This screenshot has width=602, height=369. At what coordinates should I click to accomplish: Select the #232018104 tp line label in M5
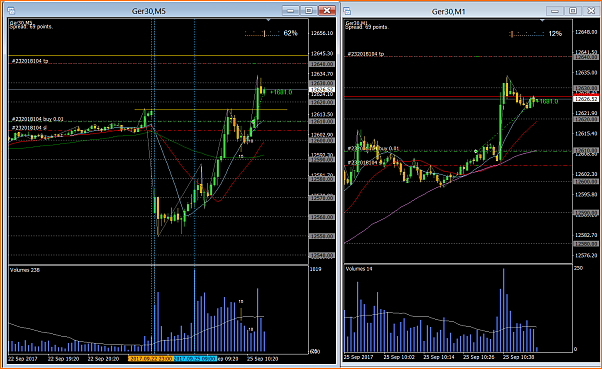click(30, 61)
